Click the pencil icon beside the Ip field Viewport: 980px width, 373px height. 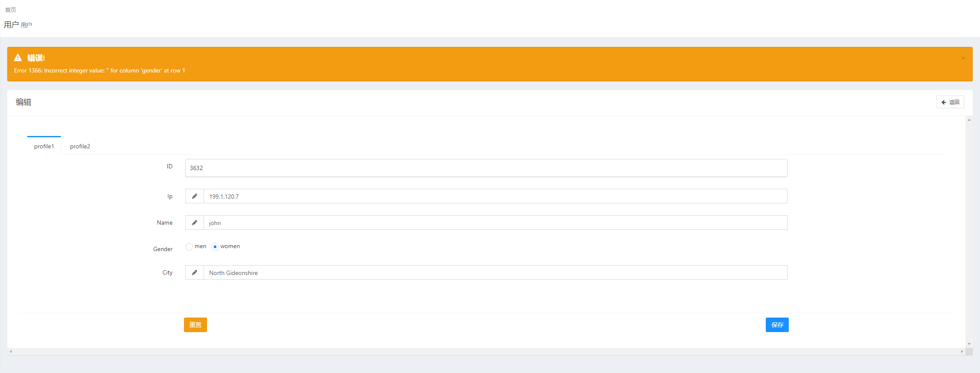pos(195,196)
